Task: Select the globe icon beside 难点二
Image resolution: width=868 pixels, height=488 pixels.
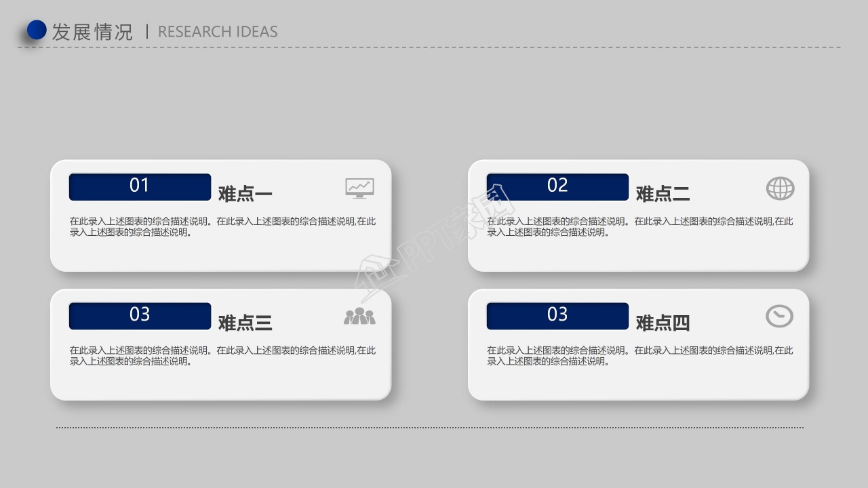Action: (x=780, y=188)
